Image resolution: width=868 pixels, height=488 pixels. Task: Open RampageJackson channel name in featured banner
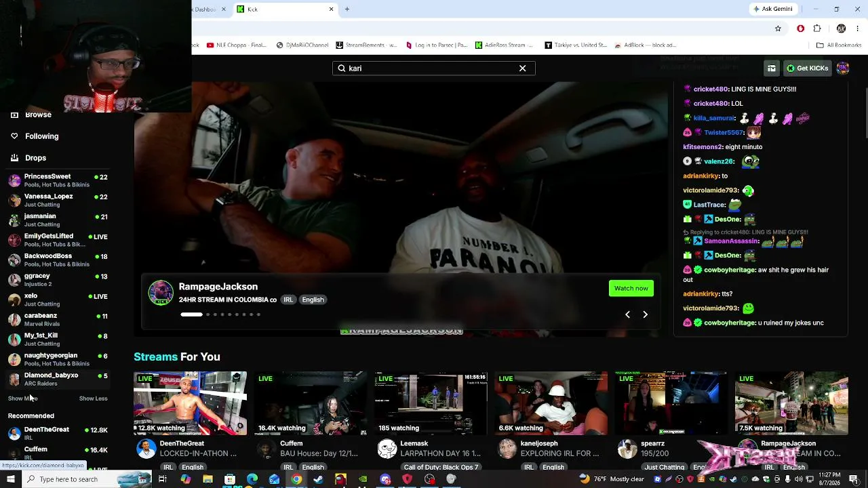tap(218, 287)
